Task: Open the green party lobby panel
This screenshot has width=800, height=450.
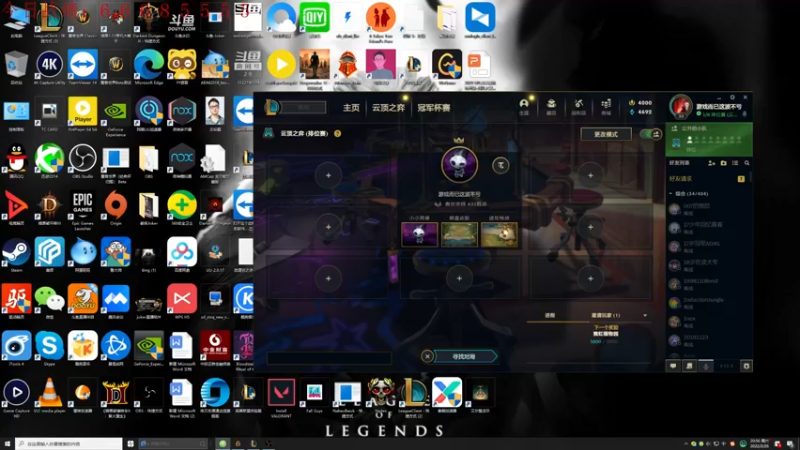Action: tap(709, 139)
